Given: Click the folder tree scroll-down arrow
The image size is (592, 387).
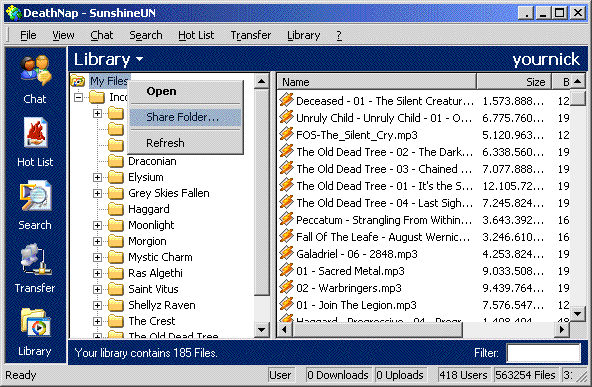Looking at the screenshot, I should tap(262, 330).
